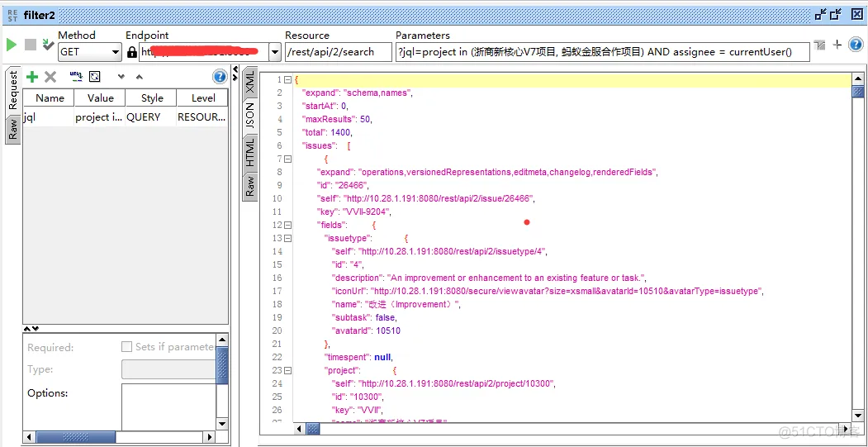Collapse the JSON node on line 7
The height and width of the screenshot is (447, 868).
(287, 159)
